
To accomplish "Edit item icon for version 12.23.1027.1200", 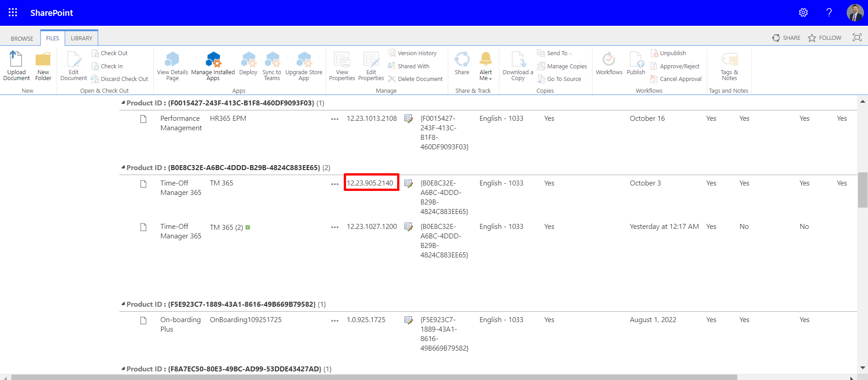I will 408,227.
